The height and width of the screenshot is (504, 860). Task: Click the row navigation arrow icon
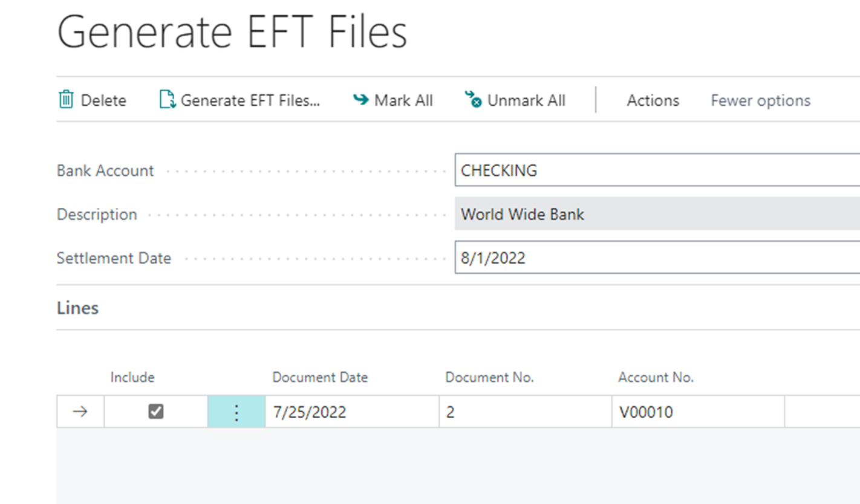(x=80, y=412)
